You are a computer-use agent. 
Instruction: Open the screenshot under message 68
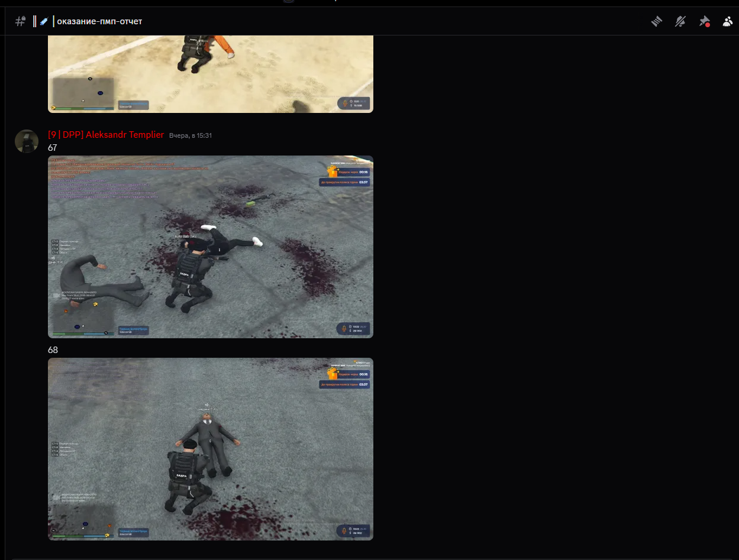tap(210, 449)
